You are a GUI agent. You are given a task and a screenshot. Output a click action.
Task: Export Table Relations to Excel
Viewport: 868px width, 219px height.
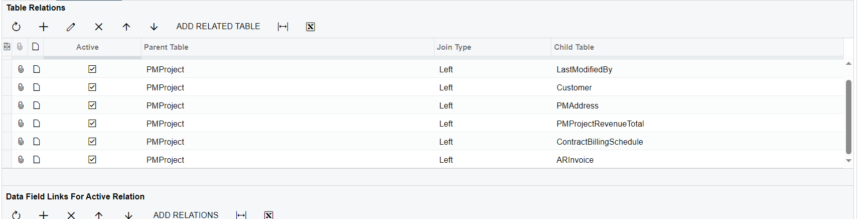coord(311,27)
